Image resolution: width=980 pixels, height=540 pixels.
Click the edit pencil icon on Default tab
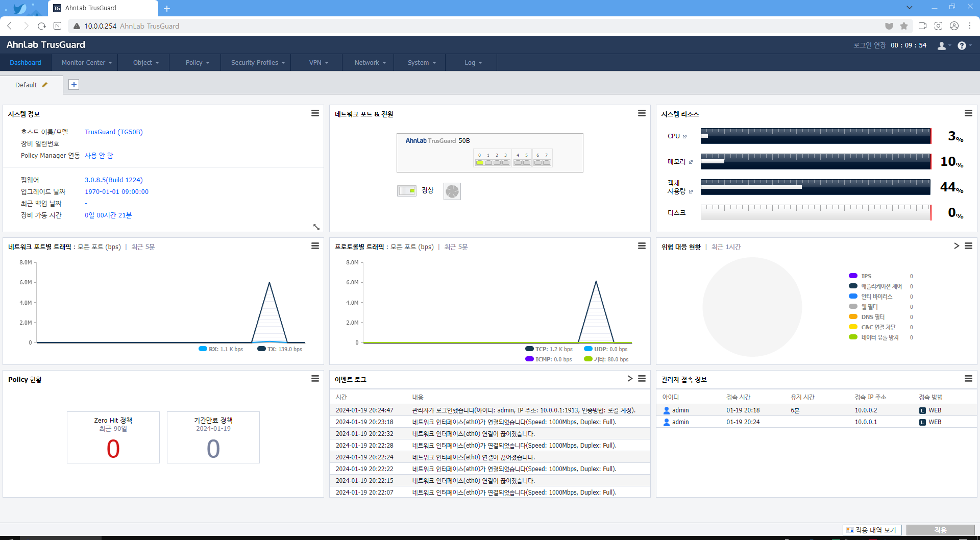click(x=45, y=85)
